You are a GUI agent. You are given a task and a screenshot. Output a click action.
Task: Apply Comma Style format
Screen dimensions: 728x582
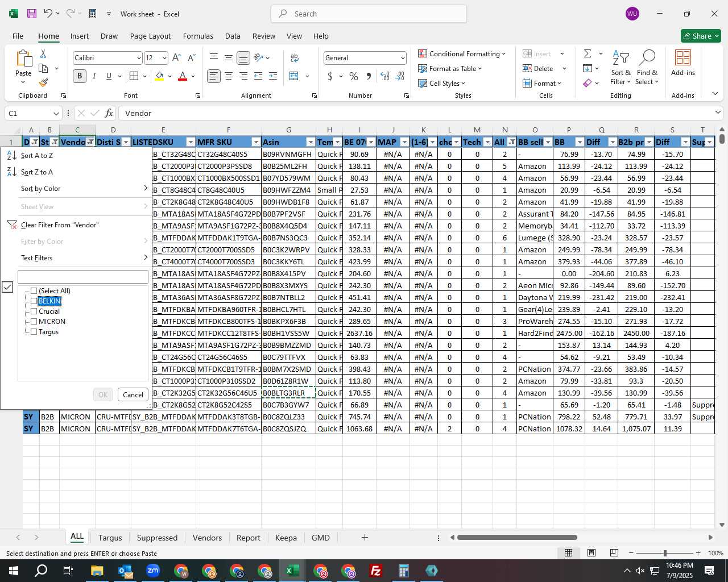tap(369, 76)
